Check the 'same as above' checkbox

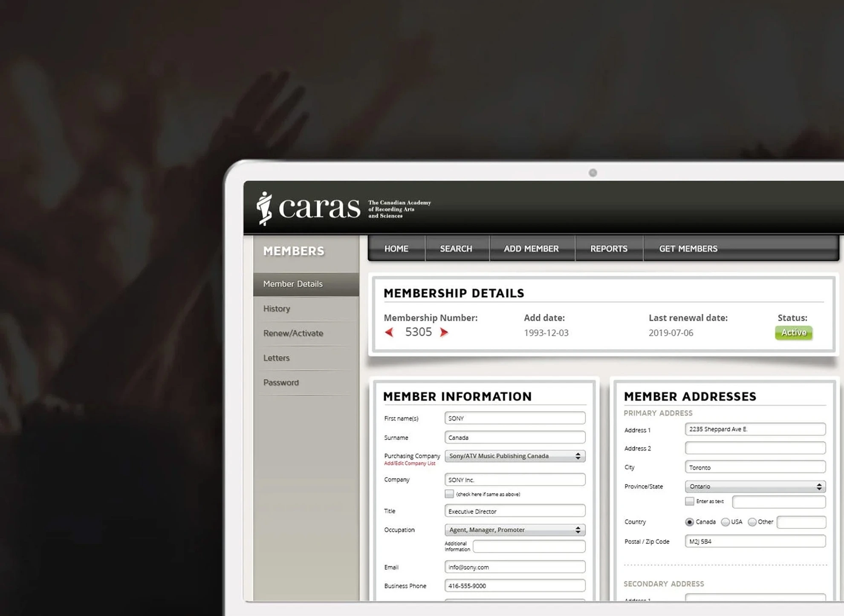[449, 494]
